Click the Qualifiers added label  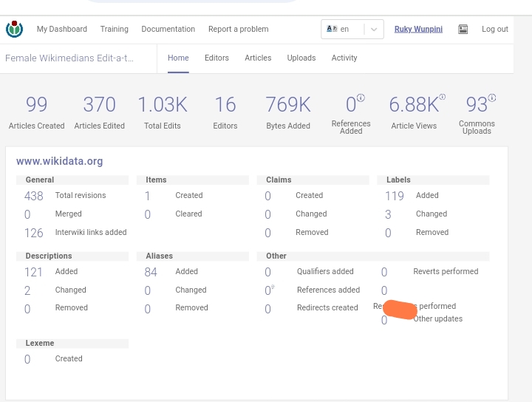(325, 271)
